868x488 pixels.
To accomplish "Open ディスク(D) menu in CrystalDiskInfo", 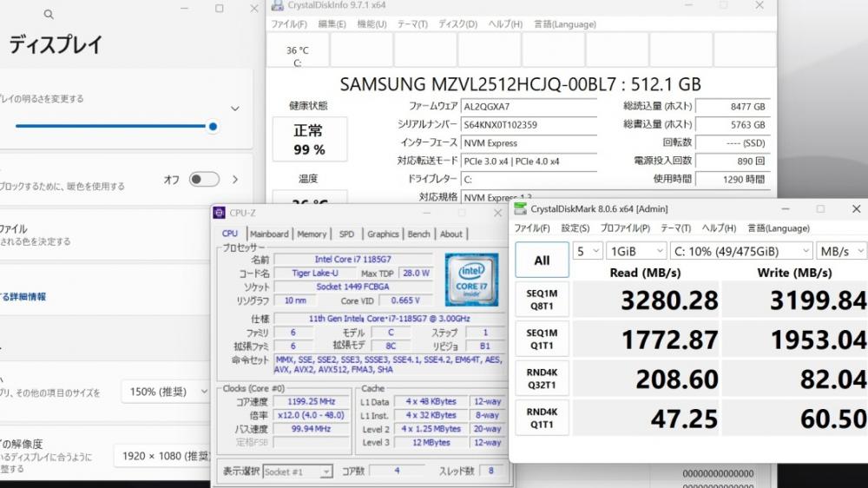I will tap(457, 24).
